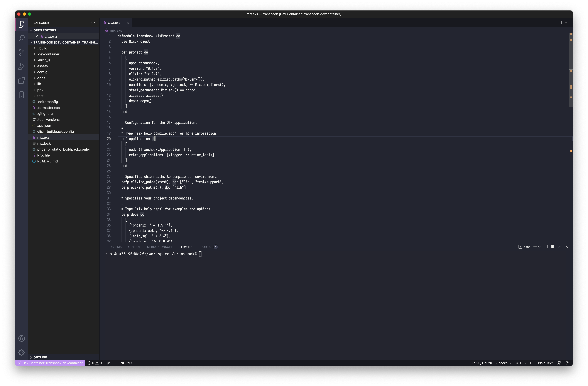The height and width of the screenshot is (386, 588).
Task: Change file encoding UTF-8
Action: pyautogui.click(x=521, y=363)
